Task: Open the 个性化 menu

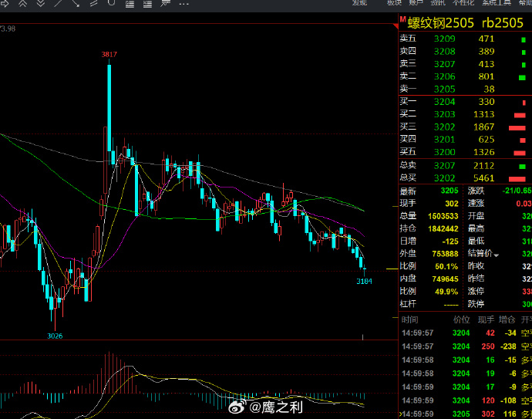Action: (463, 4)
